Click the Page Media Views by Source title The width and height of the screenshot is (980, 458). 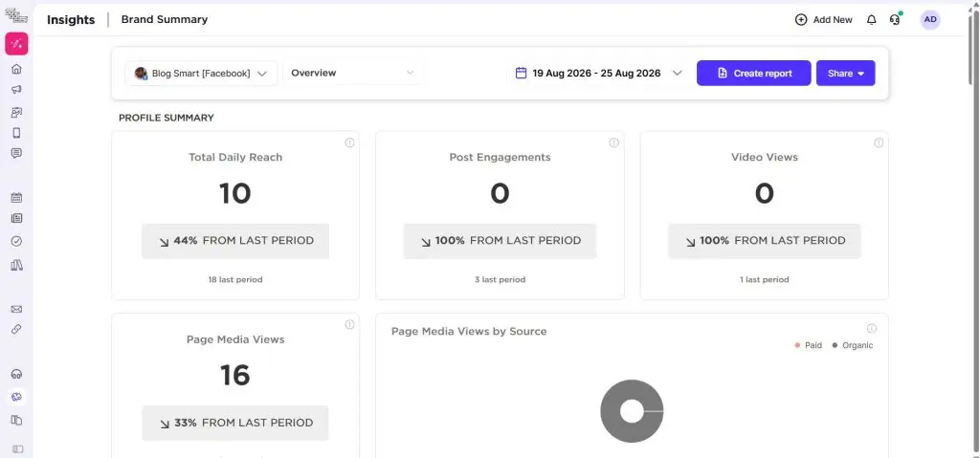click(469, 331)
